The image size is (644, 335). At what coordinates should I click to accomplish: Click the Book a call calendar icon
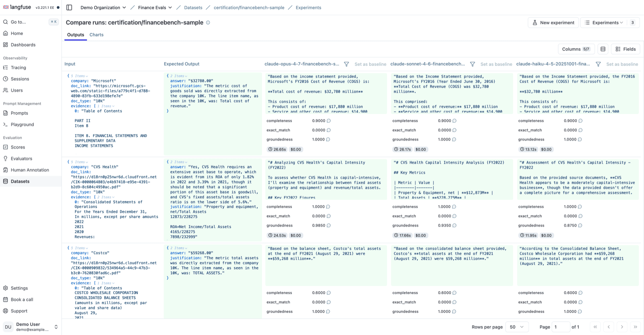coord(6,299)
